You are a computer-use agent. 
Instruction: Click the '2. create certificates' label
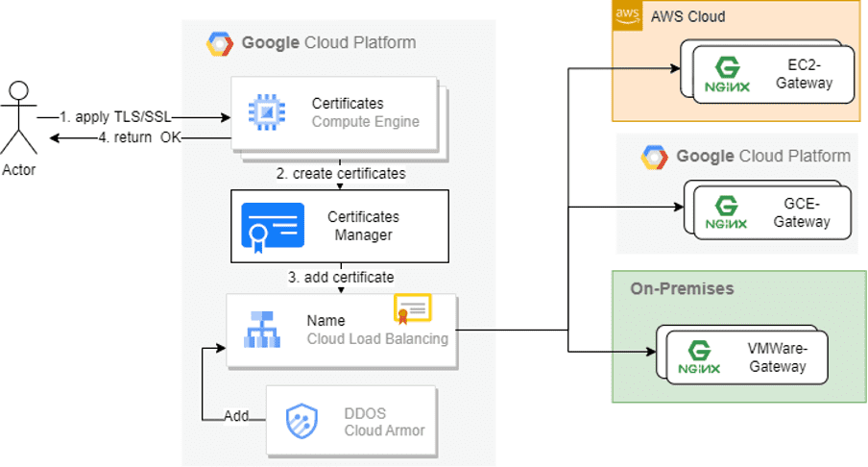341,173
